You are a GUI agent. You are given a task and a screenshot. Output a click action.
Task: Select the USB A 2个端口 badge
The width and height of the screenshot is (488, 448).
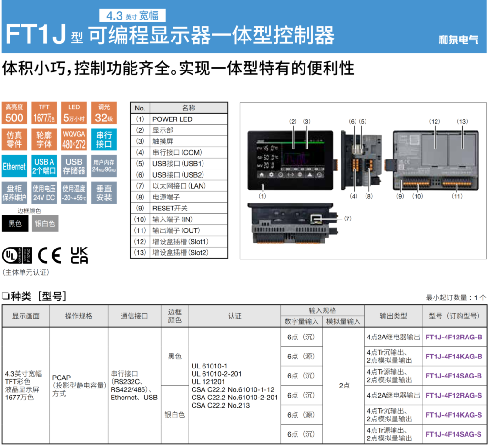click(44, 166)
